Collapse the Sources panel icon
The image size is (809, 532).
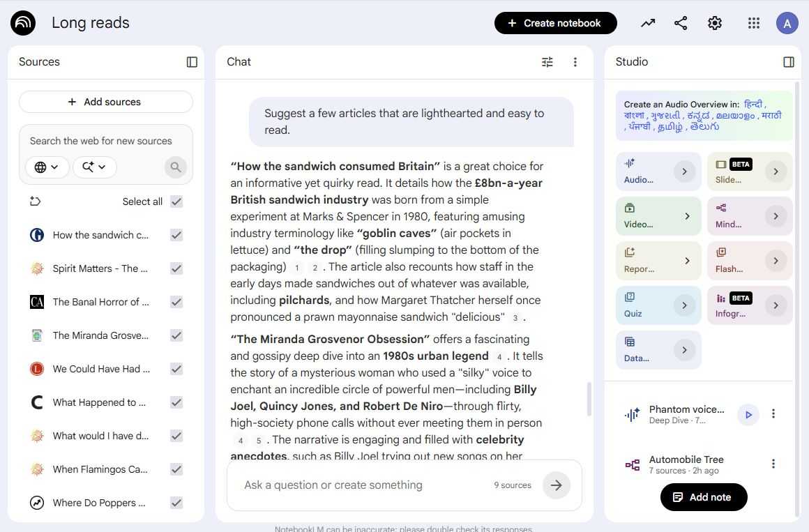[192, 62]
